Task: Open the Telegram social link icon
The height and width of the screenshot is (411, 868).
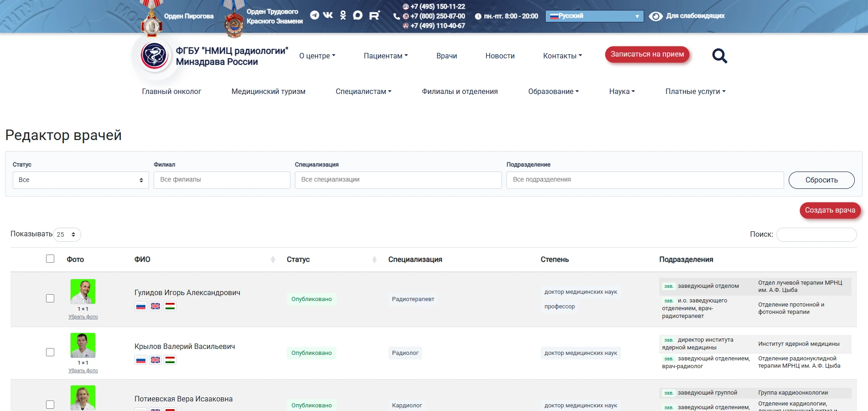Action: coord(314,15)
